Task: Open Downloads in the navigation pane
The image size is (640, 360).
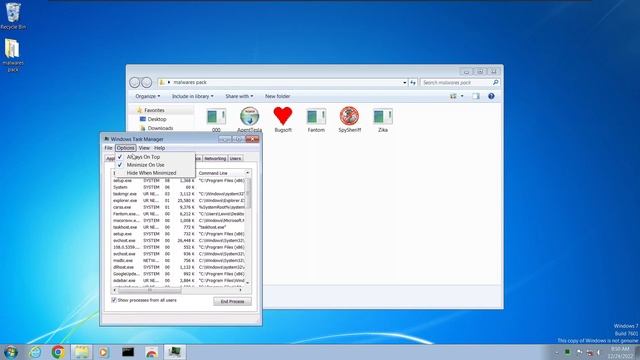Action: pos(160,128)
